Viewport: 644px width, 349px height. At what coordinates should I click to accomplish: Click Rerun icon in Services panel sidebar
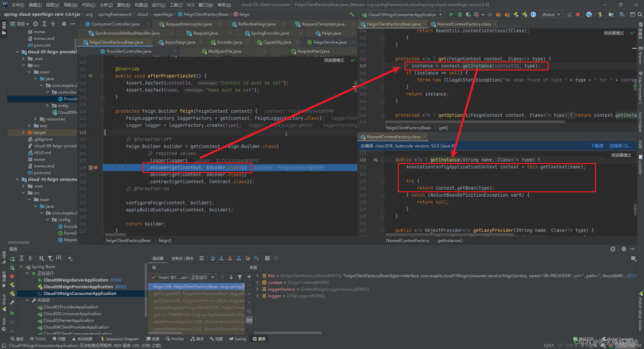12,259
